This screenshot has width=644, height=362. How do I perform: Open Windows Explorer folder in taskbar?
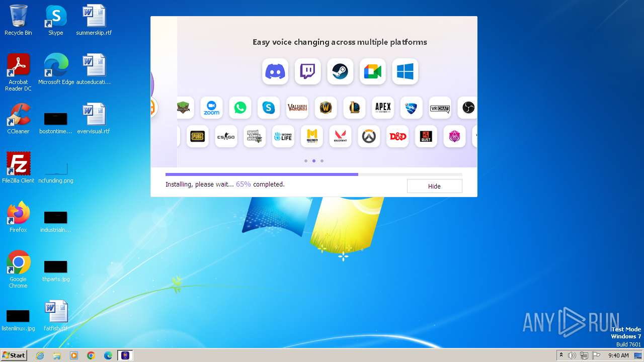(57, 355)
